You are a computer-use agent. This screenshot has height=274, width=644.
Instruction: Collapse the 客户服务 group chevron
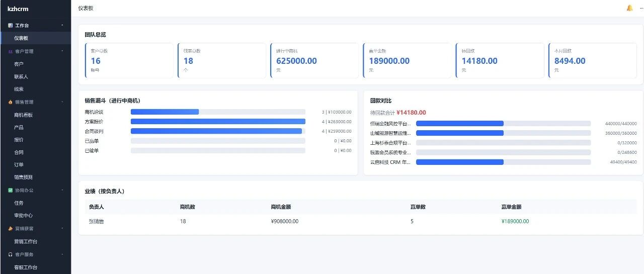(62, 255)
